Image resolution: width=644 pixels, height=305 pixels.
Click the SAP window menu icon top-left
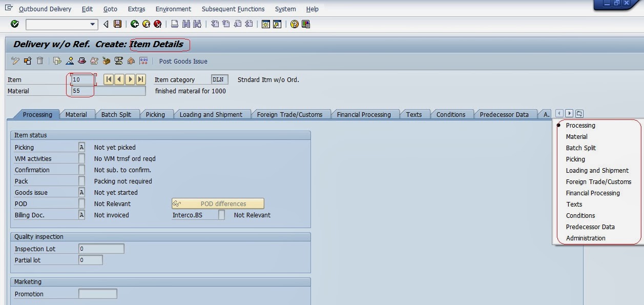tap(9, 8)
